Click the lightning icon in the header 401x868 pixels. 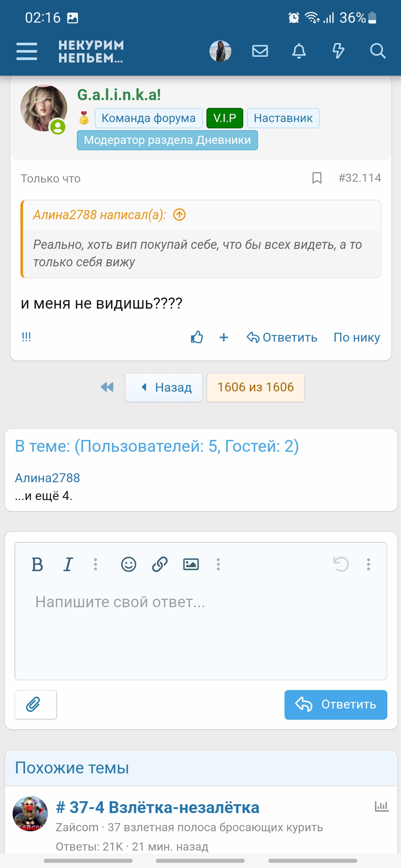tap(338, 52)
